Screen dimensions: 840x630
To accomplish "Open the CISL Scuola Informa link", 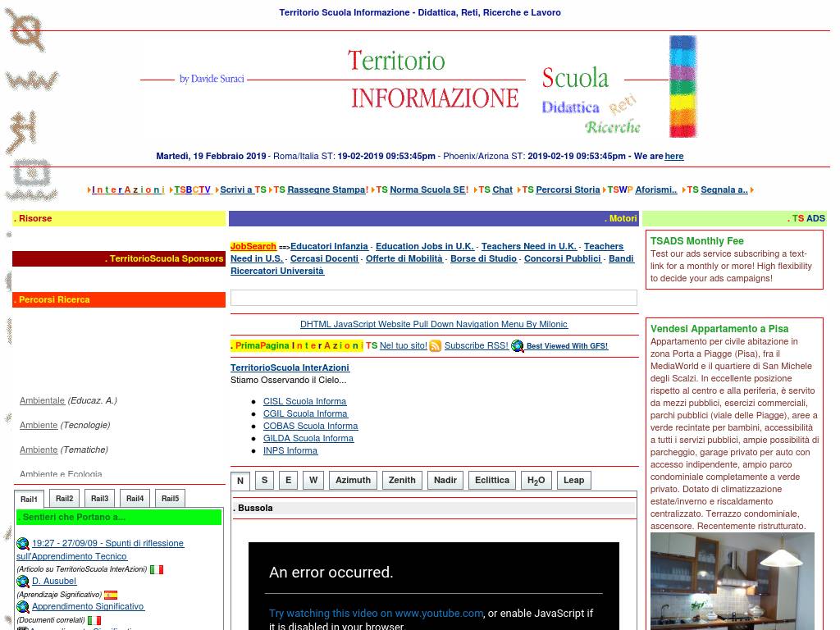I will (x=304, y=402).
